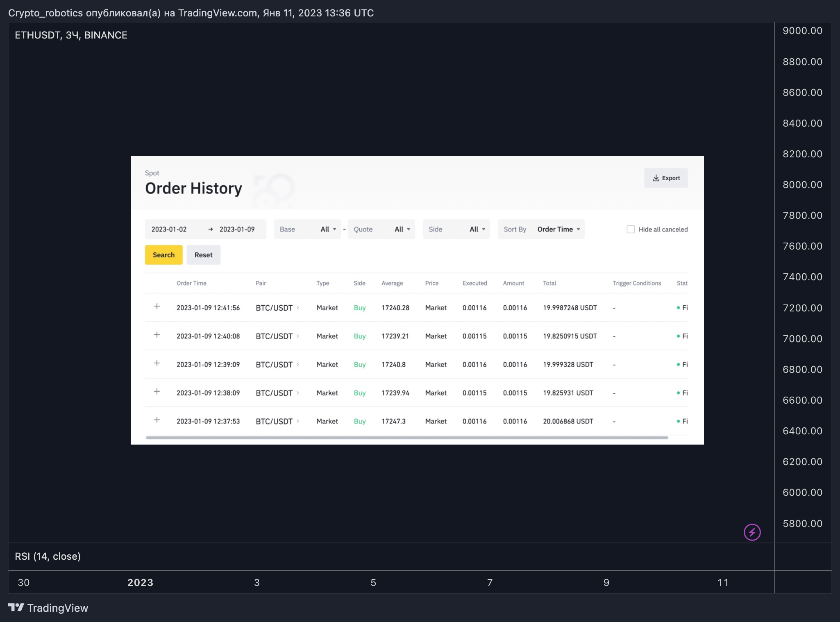Click the Executed column header
This screenshot has width=840, height=622.
(474, 283)
